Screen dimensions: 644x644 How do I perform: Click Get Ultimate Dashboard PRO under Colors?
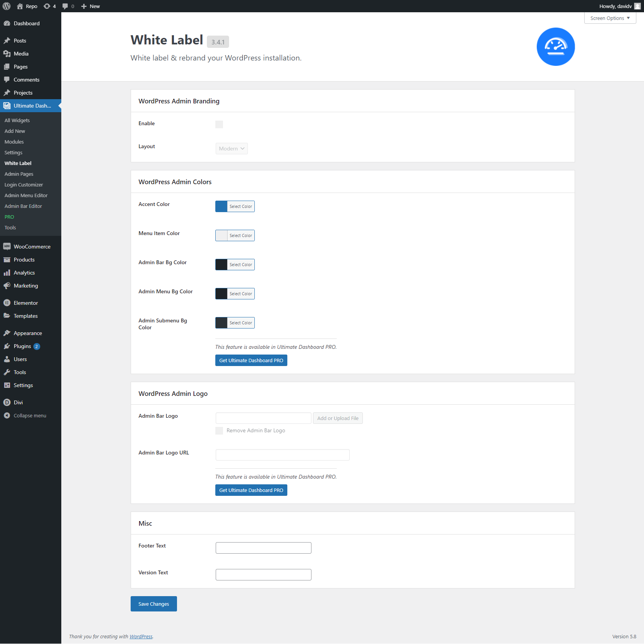pyautogui.click(x=251, y=360)
